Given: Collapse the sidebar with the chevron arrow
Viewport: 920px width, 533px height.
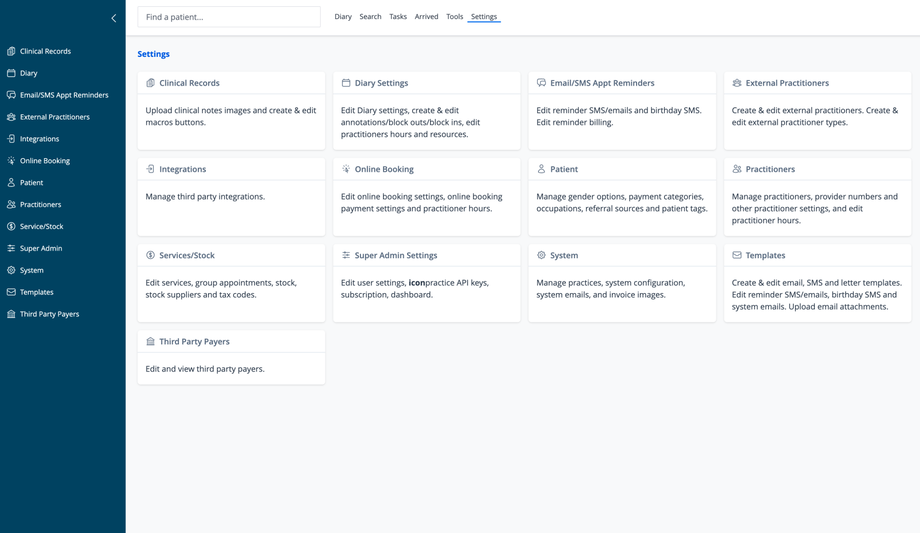Looking at the screenshot, I should click(x=113, y=18).
